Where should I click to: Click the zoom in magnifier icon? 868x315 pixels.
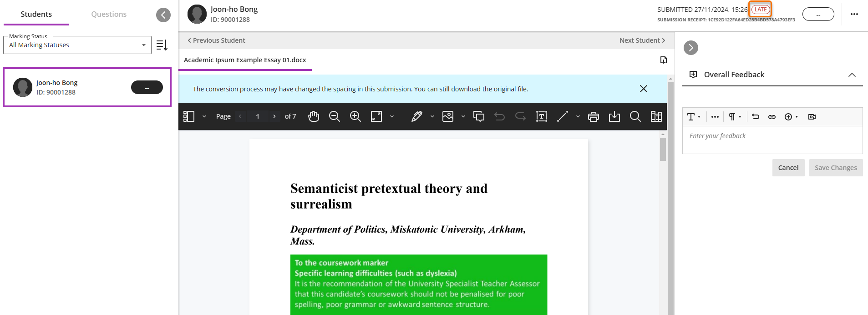(x=355, y=116)
